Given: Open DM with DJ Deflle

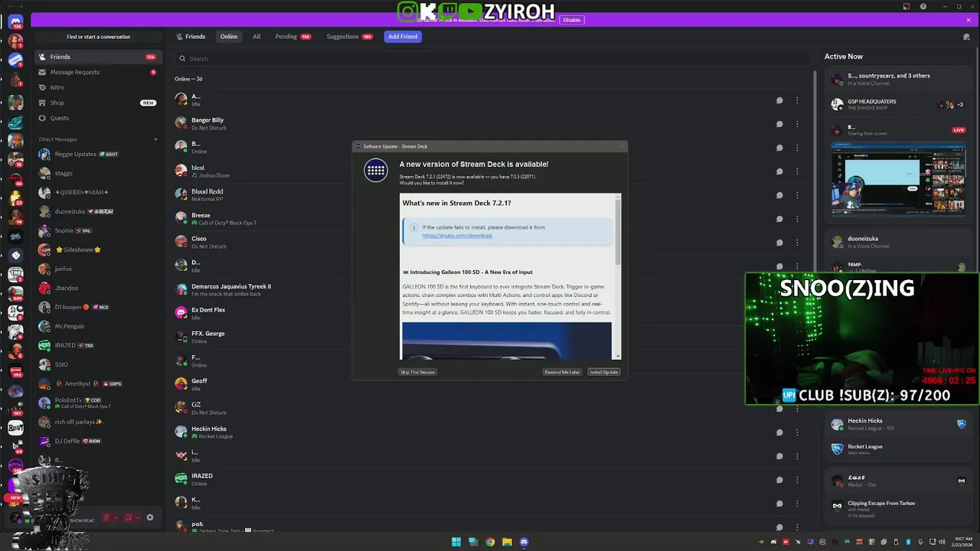Looking at the screenshot, I should click(97, 441).
